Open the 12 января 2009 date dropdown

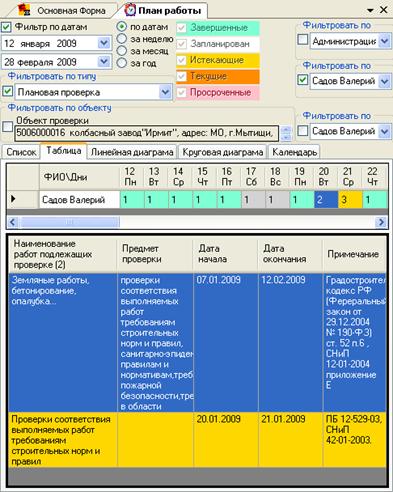pyautogui.click(x=104, y=43)
